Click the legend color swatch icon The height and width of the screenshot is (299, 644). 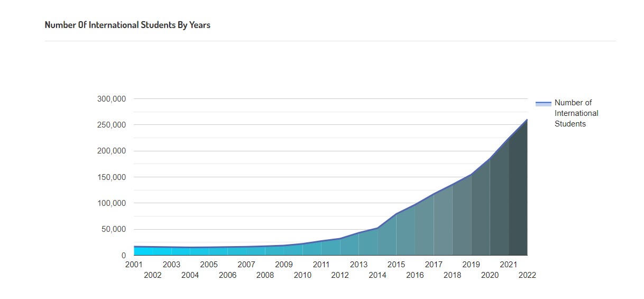(x=543, y=104)
